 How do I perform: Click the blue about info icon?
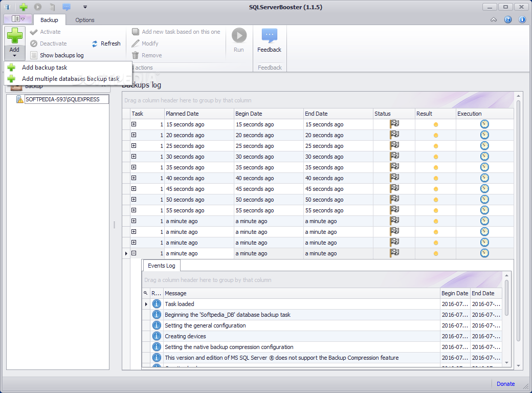pyautogui.click(x=522, y=19)
